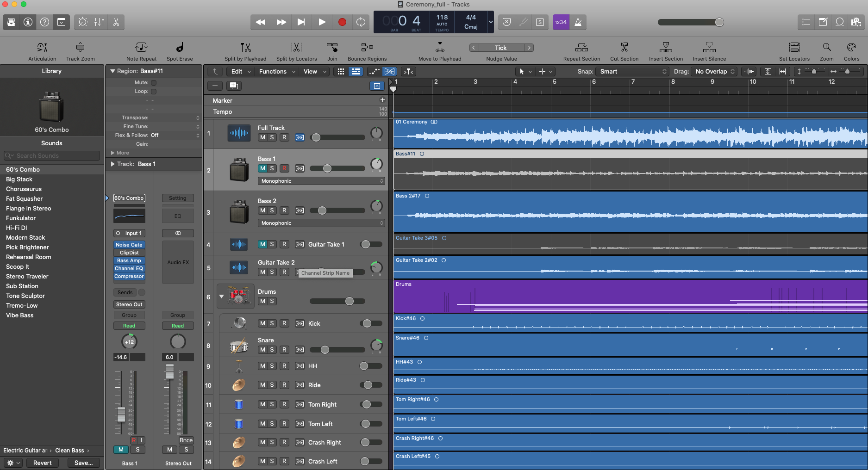Open the Bass 1 Monophonic flex dropdown
The height and width of the screenshot is (470, 868).
pos(321,181)
